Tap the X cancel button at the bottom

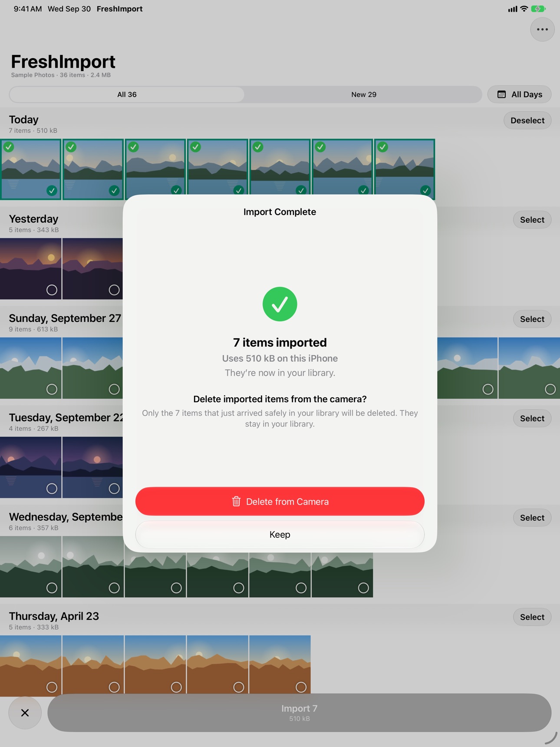(x=25, y=713)
